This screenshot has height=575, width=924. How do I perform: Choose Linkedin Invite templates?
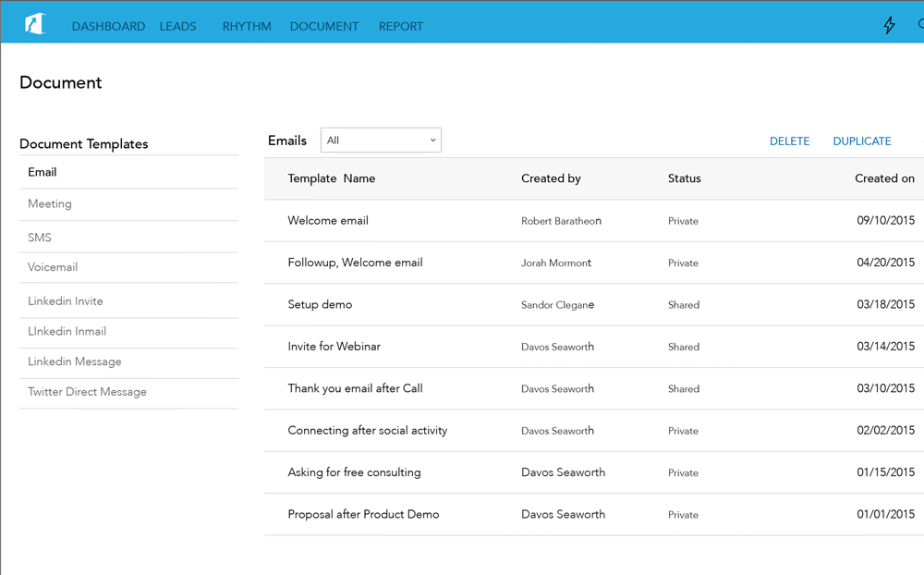pyautogui.click(x=66, y=301)
